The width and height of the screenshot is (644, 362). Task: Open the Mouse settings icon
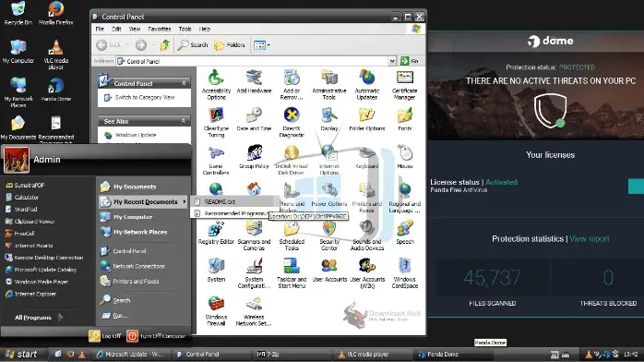(x=404, y=157)
